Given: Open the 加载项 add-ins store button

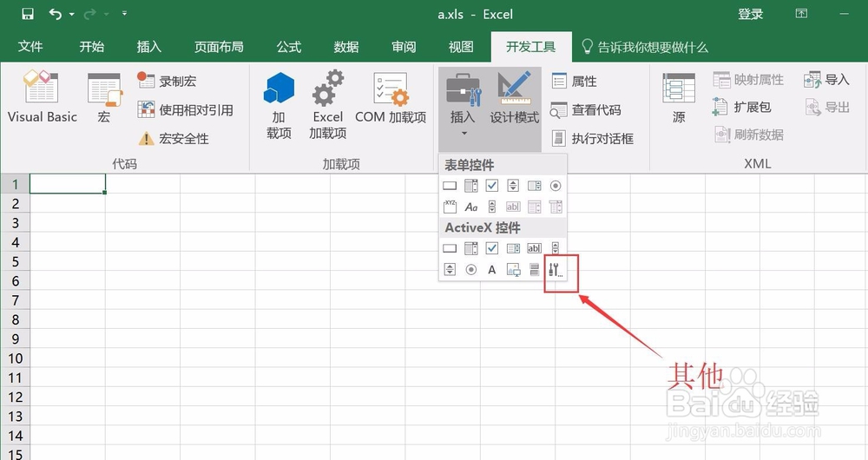Looking at the screenshot, I should click(279, 105).
